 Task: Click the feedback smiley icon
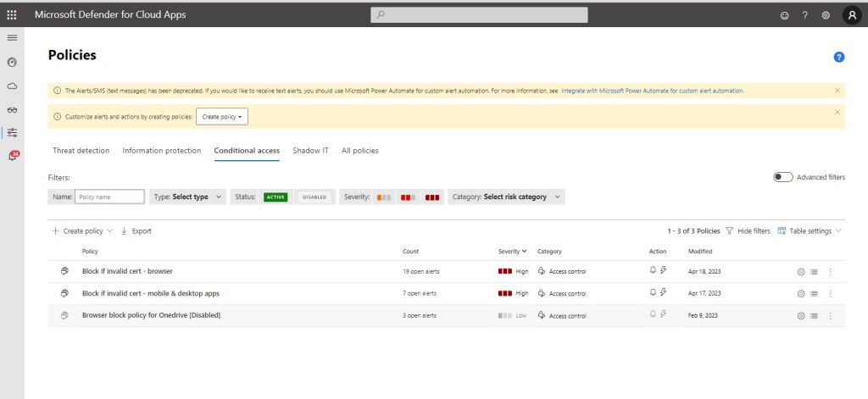click(784, 15)
